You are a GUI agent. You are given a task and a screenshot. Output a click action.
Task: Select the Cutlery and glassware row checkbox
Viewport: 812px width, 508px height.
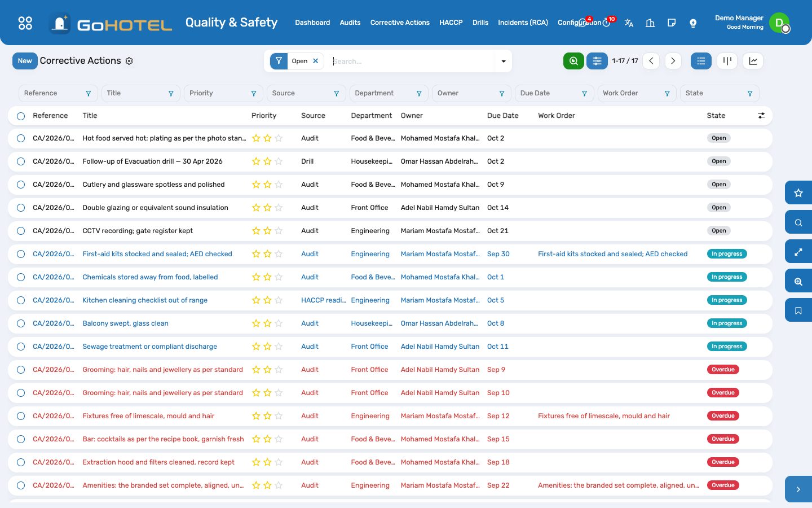tap(21, 185)
